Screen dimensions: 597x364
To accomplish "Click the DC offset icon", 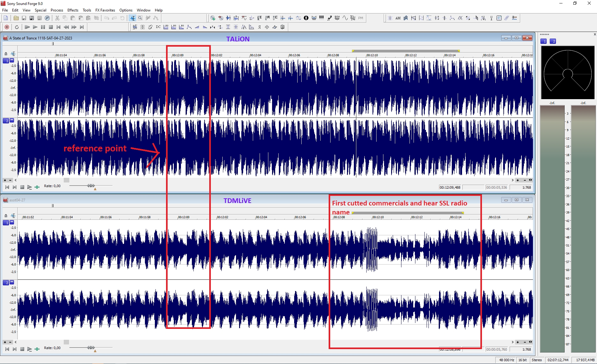I will (158, 27).
